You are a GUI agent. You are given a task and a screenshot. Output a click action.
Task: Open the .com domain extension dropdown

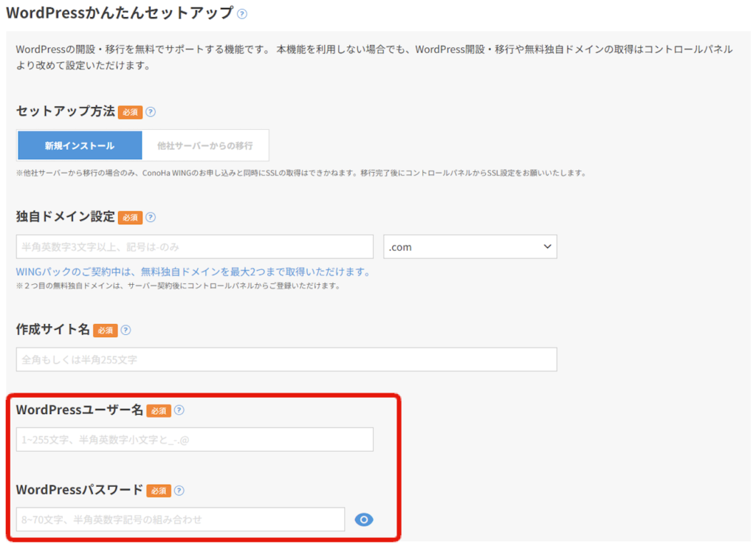pyautogui.click(x=470, y=247)
